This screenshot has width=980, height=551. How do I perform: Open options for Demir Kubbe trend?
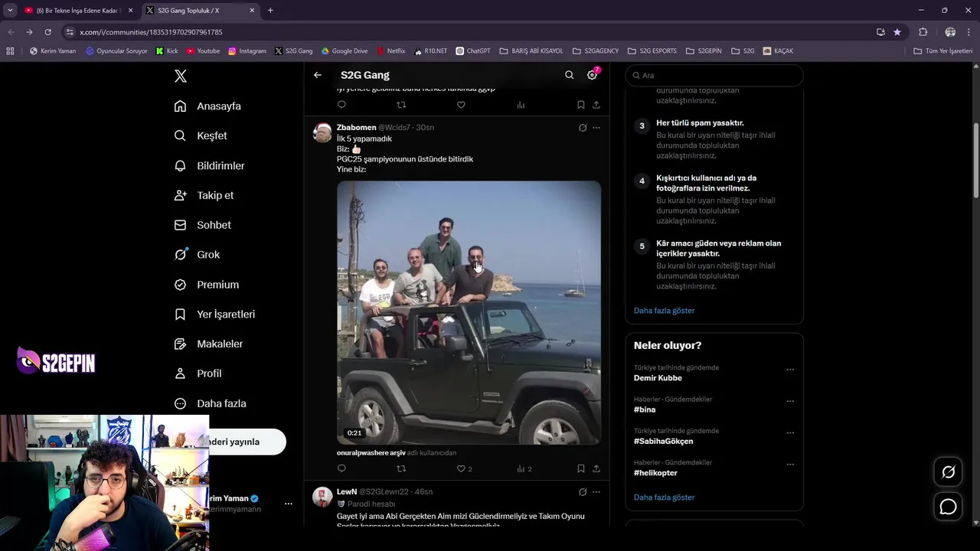point(790,370)
